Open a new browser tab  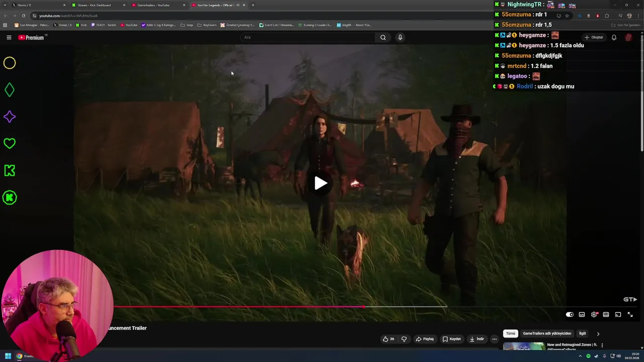coord(253,5)
